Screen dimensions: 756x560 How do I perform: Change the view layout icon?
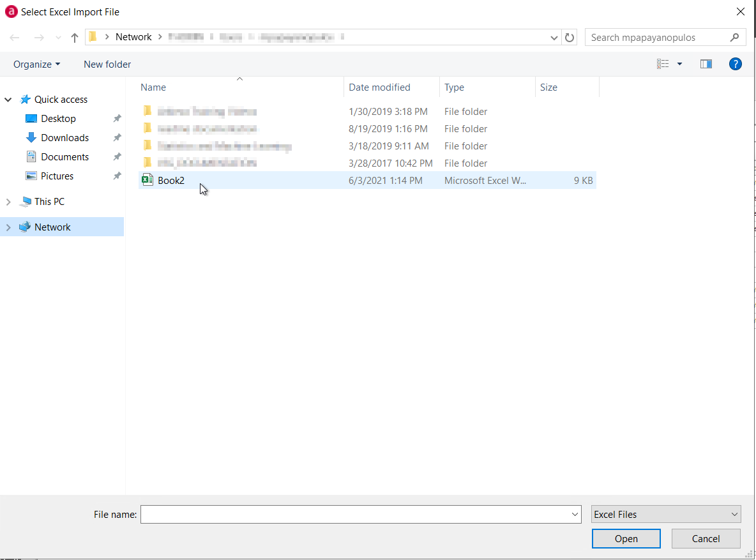[x=663, y=64]
